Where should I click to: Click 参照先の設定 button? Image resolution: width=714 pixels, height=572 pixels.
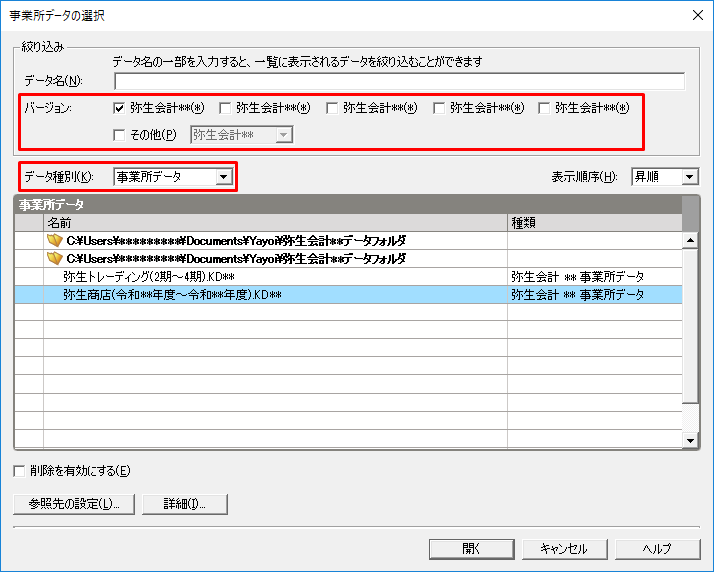pyautogui.click(x=74, y=503)
